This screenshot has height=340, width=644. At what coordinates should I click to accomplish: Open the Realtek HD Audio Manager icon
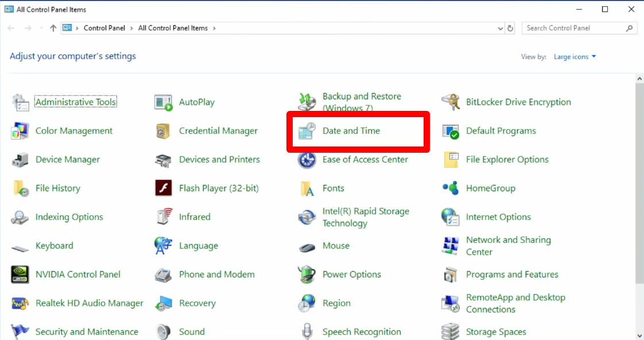click(x=20, y=303)
